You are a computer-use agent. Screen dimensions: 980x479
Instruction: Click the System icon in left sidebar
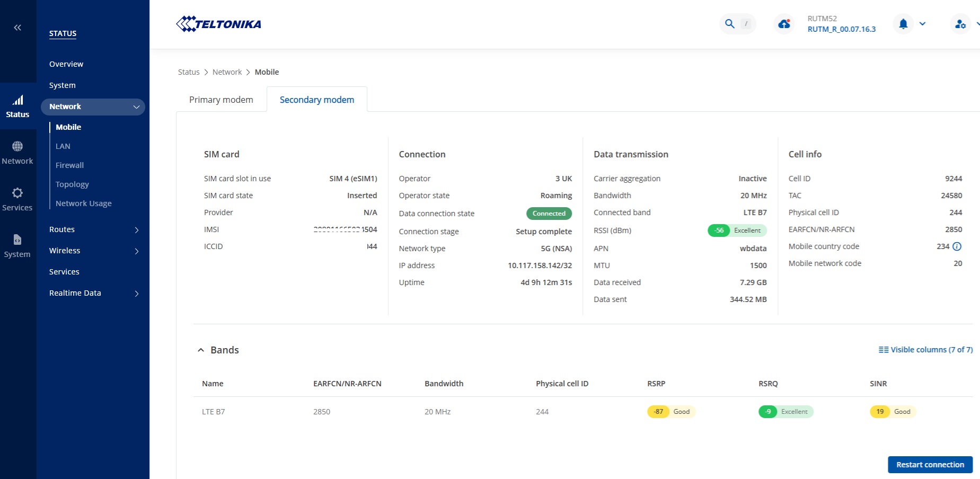[17, 245]
